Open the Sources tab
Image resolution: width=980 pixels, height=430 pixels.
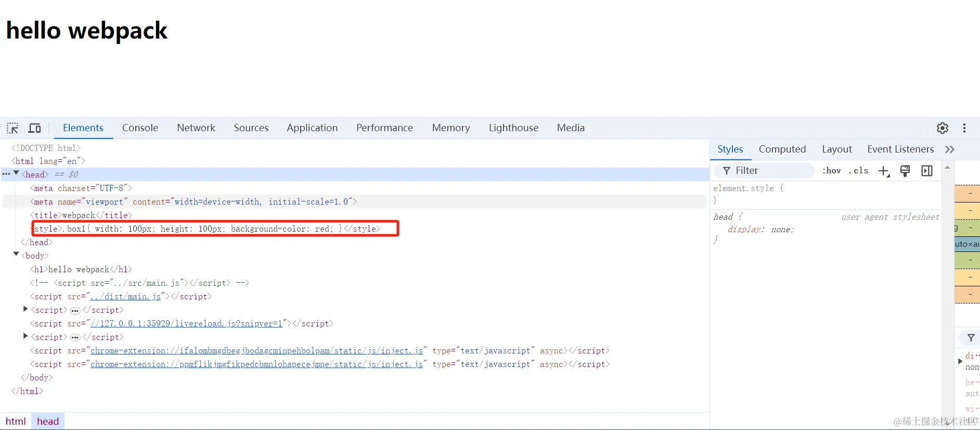251,128
